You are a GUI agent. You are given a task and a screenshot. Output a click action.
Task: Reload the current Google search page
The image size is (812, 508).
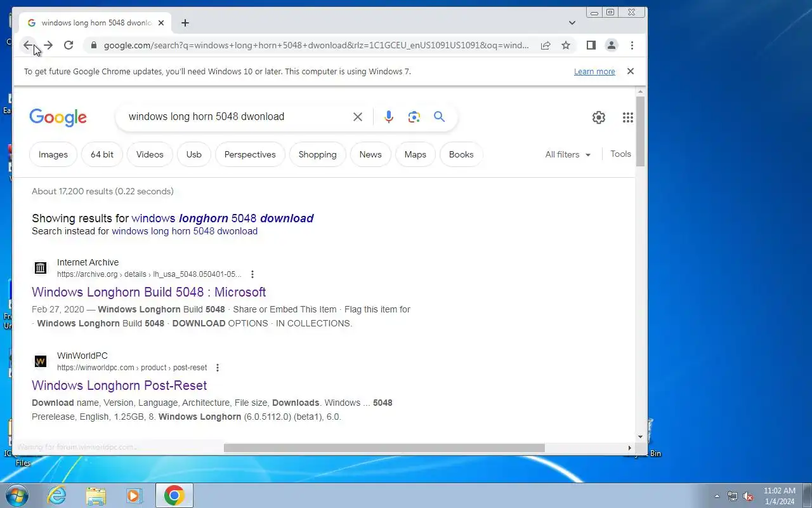tap(69, 45)
